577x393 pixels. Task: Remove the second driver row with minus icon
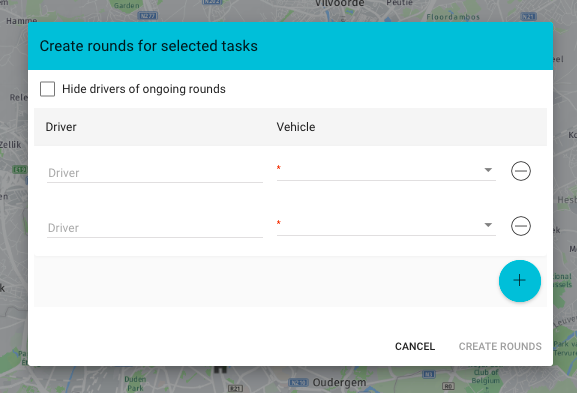tap(521, 226)
